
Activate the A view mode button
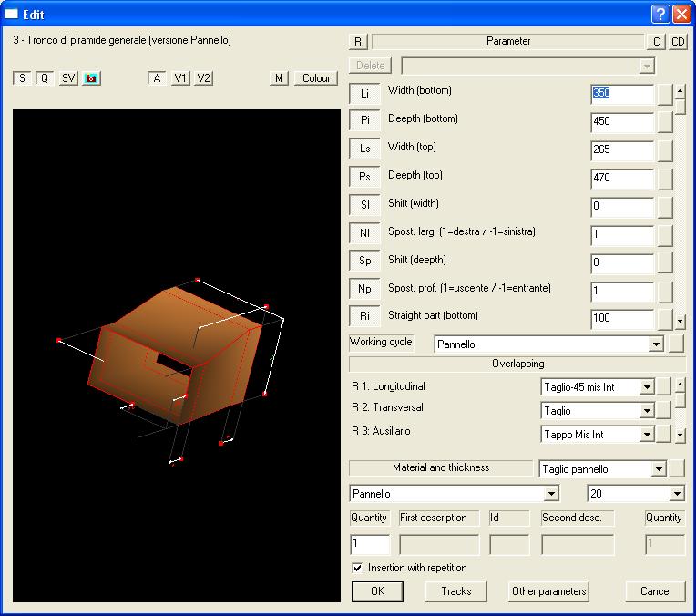coord(157,78)
